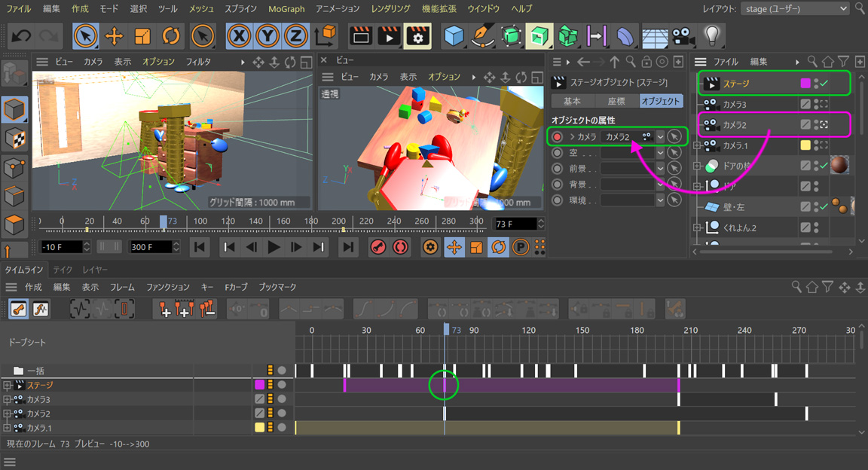Click the Rotate tool icon
868x470 pixels.
point(171,35)
